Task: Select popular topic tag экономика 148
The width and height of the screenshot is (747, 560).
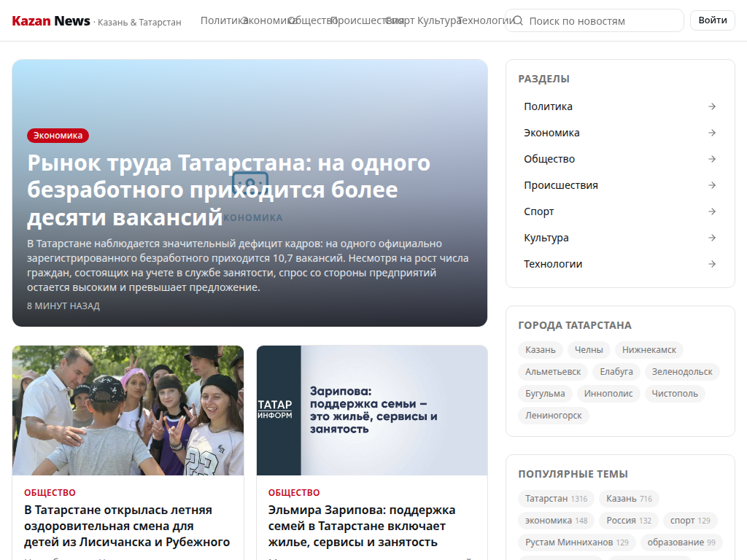Action: [556, 521]
